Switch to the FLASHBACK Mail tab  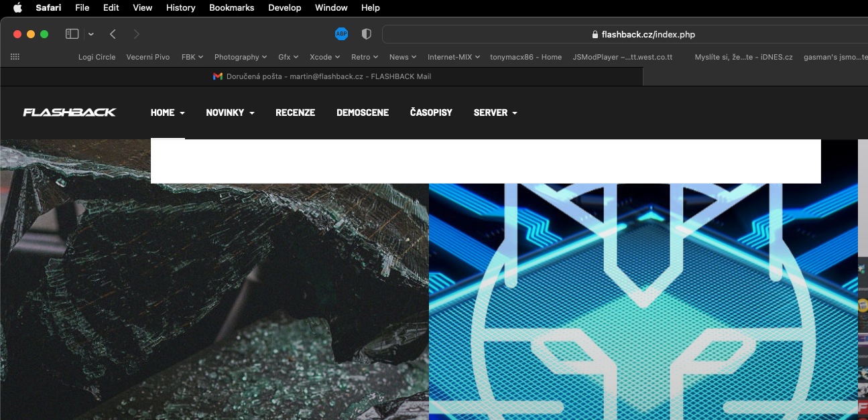coord(322,76)
